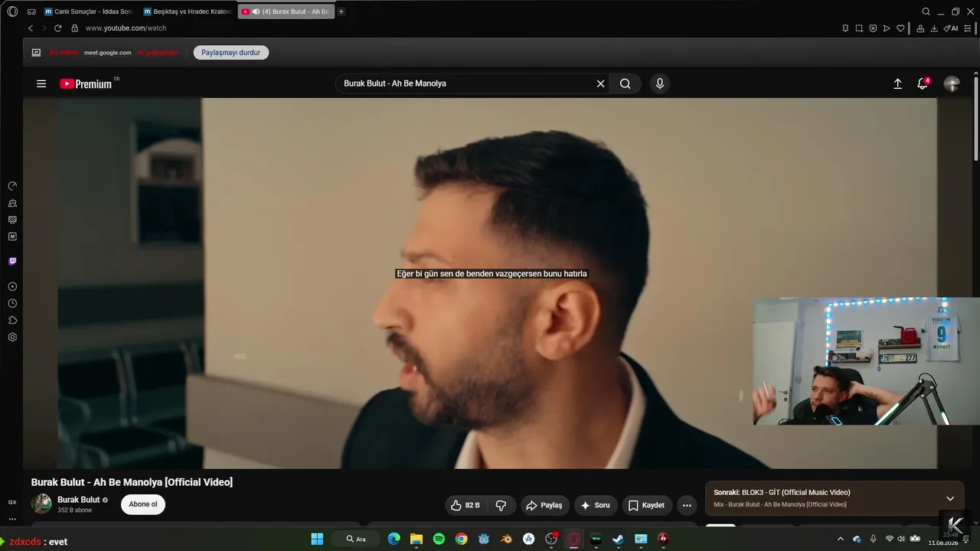Click the taskbar Ara search box
Screen dimensions: 980x551
point(357,539)
